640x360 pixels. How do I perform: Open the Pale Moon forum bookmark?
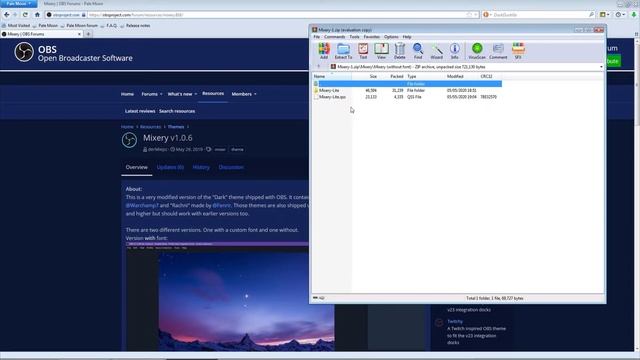[x=79, y=25]
